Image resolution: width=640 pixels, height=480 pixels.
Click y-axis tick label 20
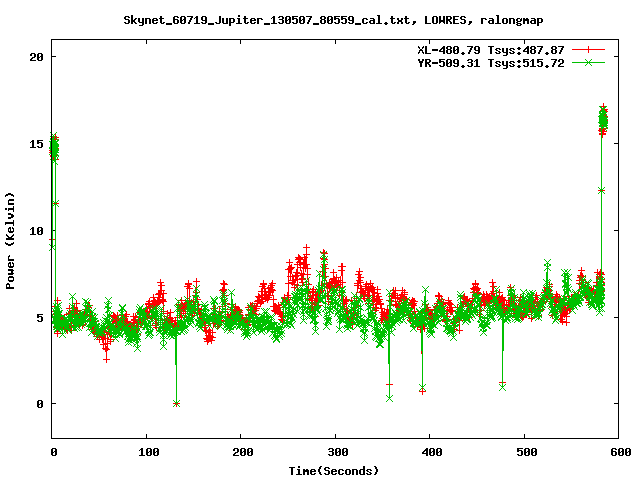36,57
